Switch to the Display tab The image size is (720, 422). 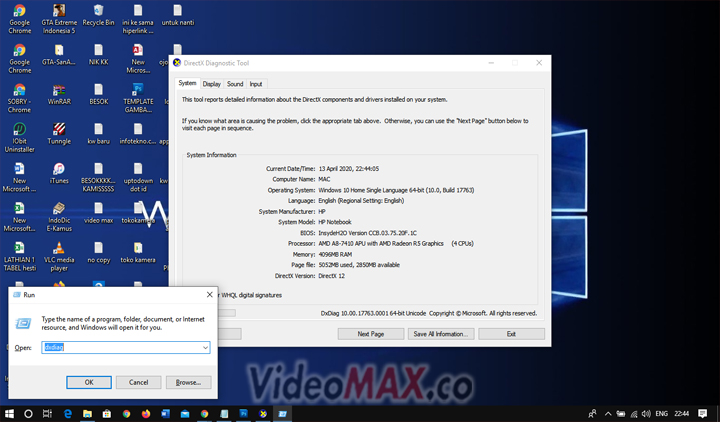(x=212, y=84)
